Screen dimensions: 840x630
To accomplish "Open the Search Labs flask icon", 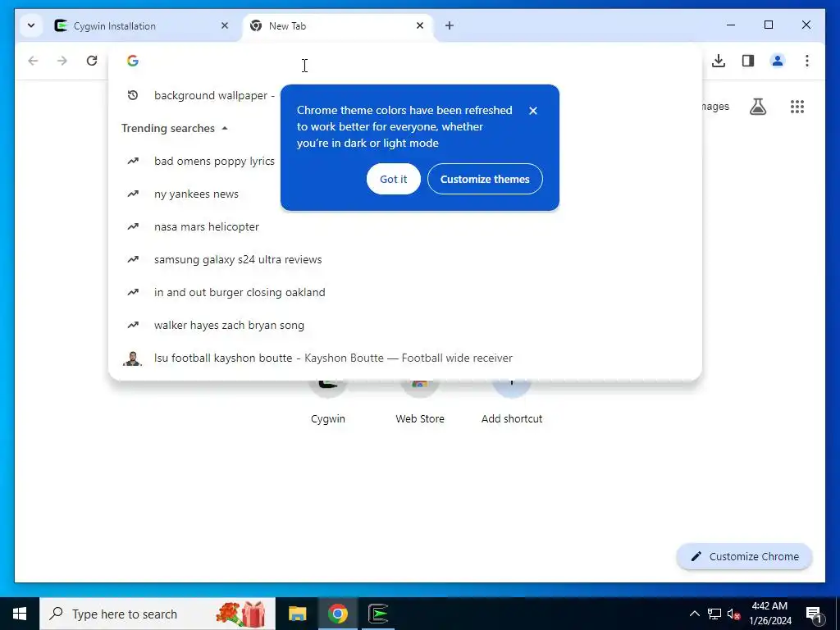I will tap(757, 107).
